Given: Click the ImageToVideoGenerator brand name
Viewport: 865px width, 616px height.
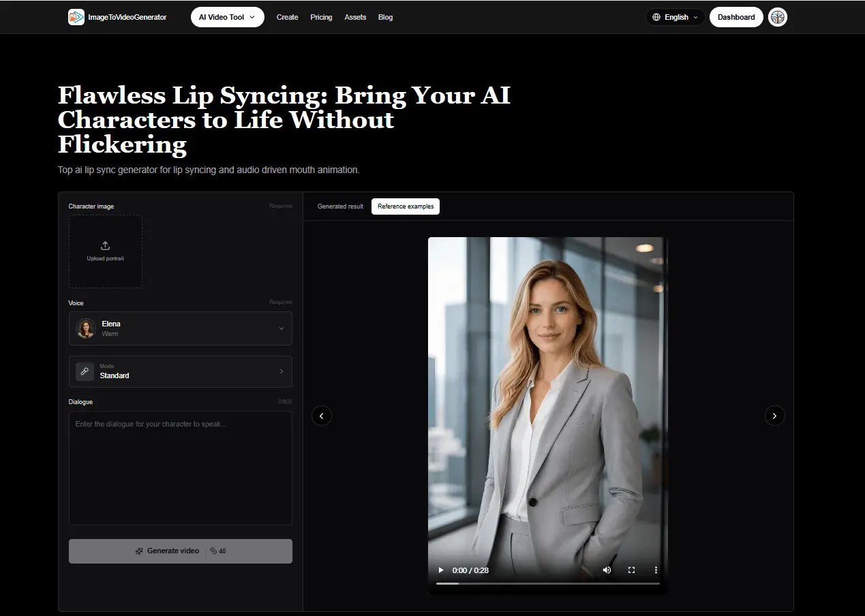Looking at the screenshot, I should coord(127,17).
